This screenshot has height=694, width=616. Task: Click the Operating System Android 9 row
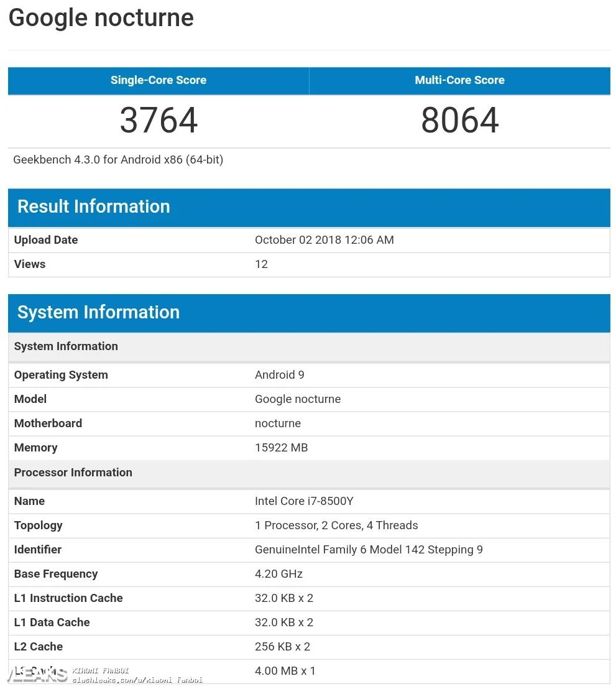[309, 376]
